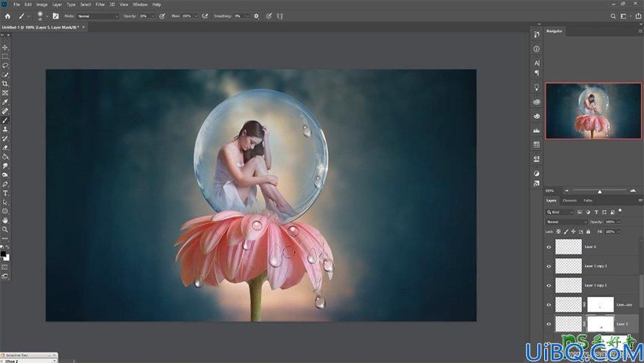Image resolution: width=644 pixels, height=363 pixels.
Task: Select the Horizontal Type tool
Action: (5, 193)
